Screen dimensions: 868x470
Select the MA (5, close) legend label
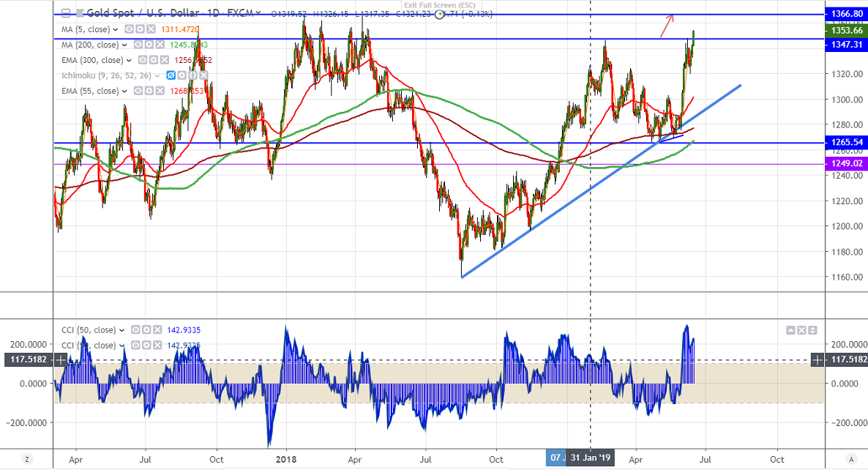86,29
